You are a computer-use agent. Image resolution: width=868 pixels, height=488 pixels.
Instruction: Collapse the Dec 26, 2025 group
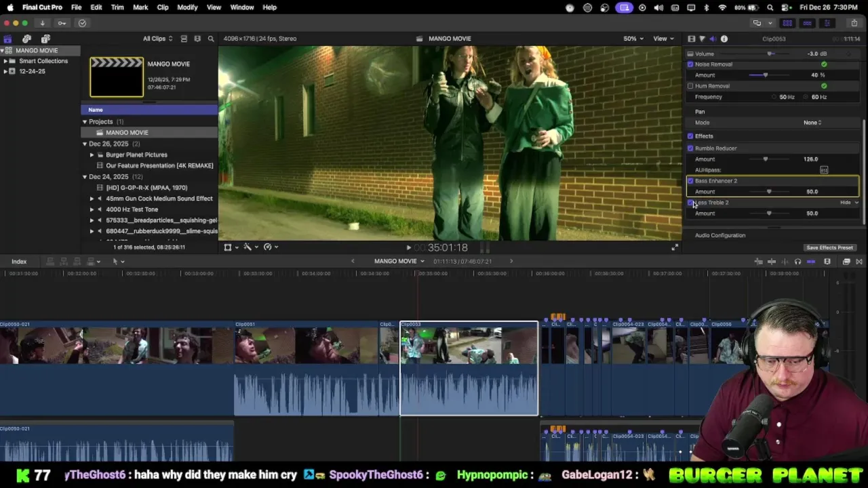85,144
